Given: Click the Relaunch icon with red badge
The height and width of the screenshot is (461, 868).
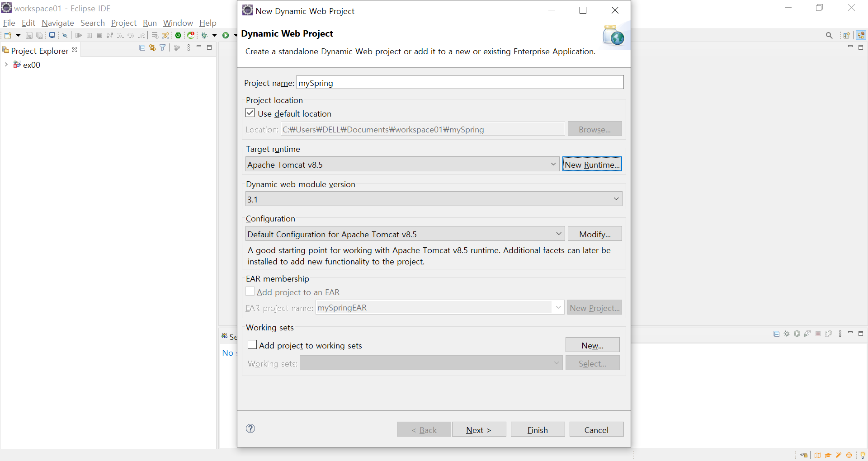Looking at the screenshot, I should point(191,35).
